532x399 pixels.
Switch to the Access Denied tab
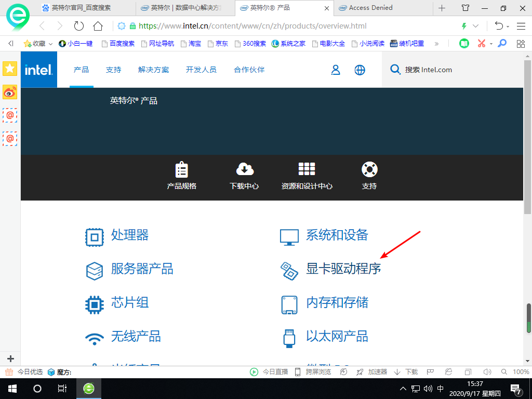click(383, 8)
